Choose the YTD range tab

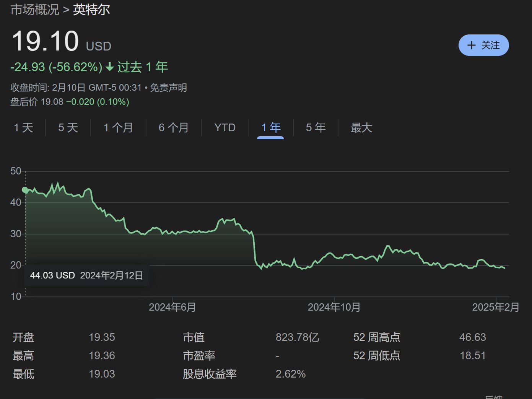225,128
